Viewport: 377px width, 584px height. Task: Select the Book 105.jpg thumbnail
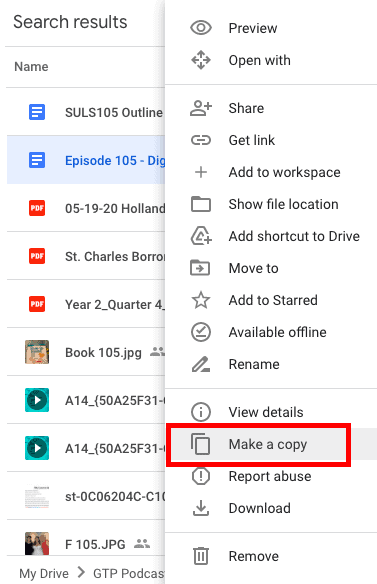[37, 352]
